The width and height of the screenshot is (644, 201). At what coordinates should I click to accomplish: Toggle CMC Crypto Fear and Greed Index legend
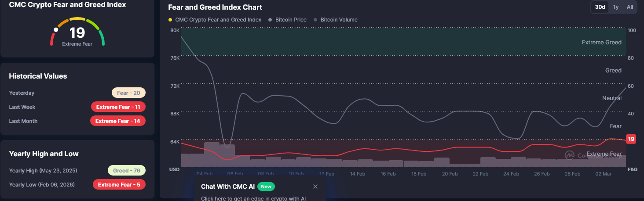[x=215, y=20]
